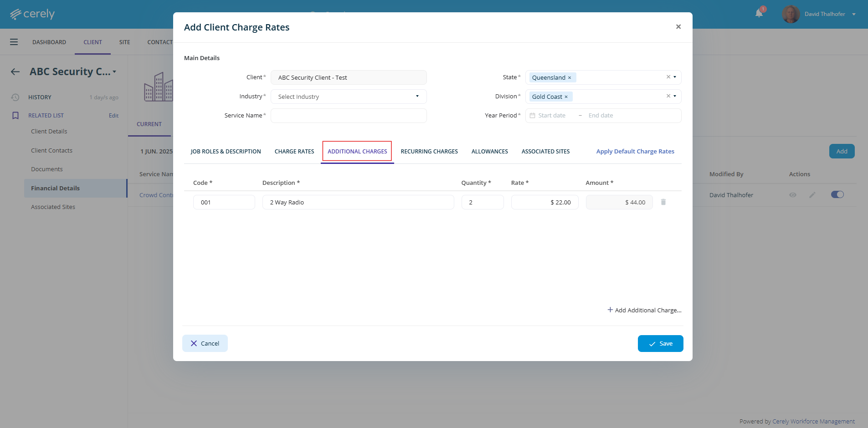
Task: Click the Service Name input field
Action: (349, 116)
